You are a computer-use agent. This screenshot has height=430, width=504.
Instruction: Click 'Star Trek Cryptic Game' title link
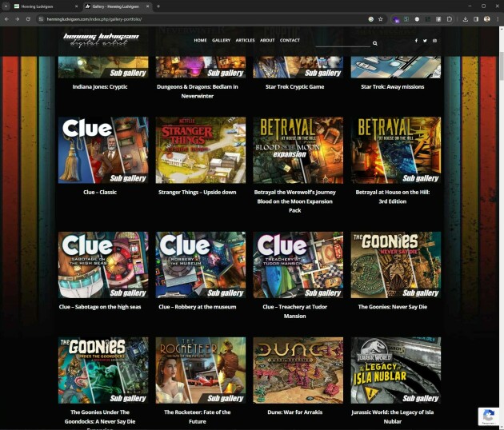[294, 86]
